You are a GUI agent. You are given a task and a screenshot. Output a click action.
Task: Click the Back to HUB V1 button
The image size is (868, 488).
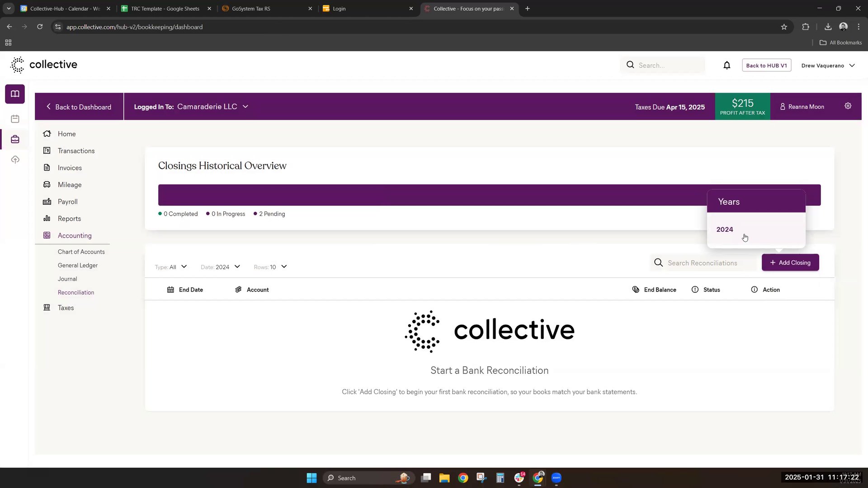(x=766, y=66)
